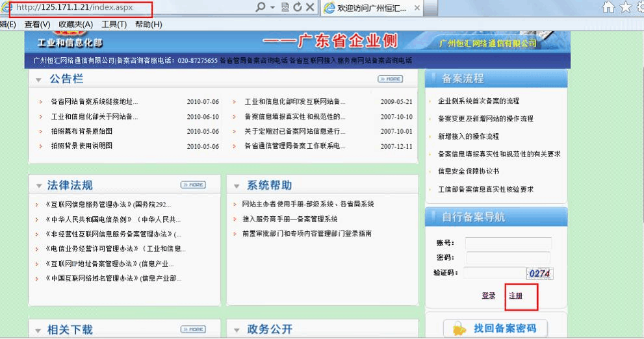Click the browser search magnifier icon
The width and height of the screenshot is (644, 339).
point(260,8)
